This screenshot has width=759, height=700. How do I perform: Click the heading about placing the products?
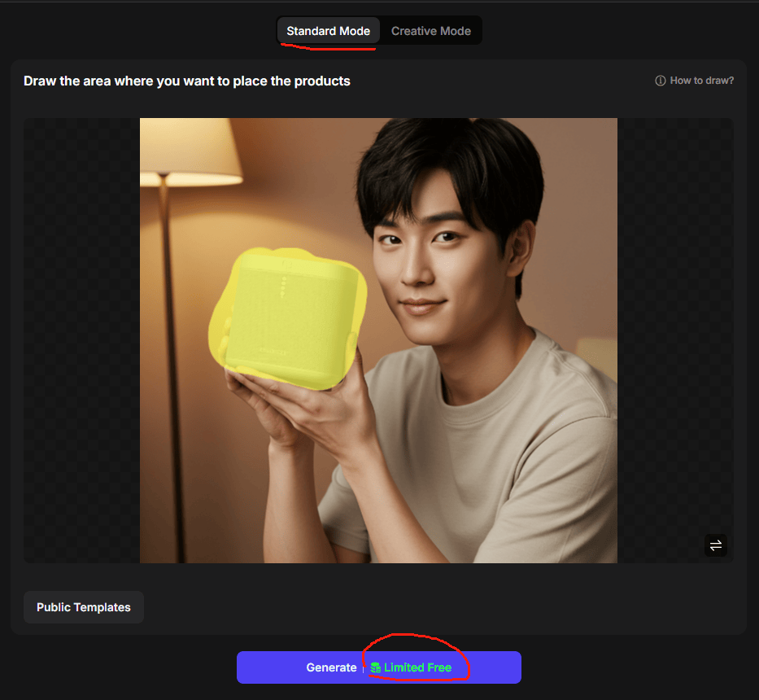pyautogui.click(x=187, y=81)
